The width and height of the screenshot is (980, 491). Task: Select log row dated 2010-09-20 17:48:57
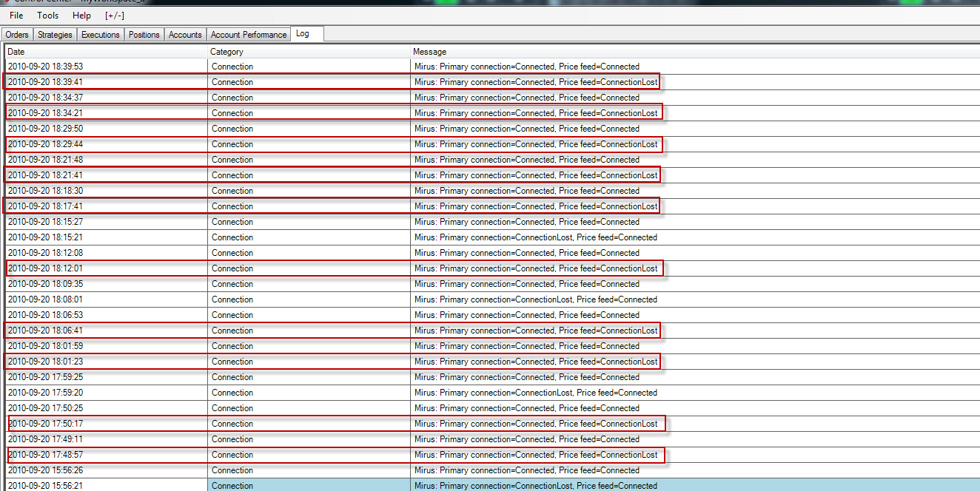[x=492, y=455]
